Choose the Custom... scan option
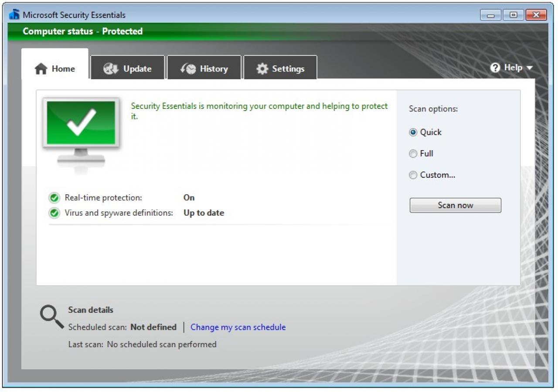558x392 pixels. tap(432, 175)
